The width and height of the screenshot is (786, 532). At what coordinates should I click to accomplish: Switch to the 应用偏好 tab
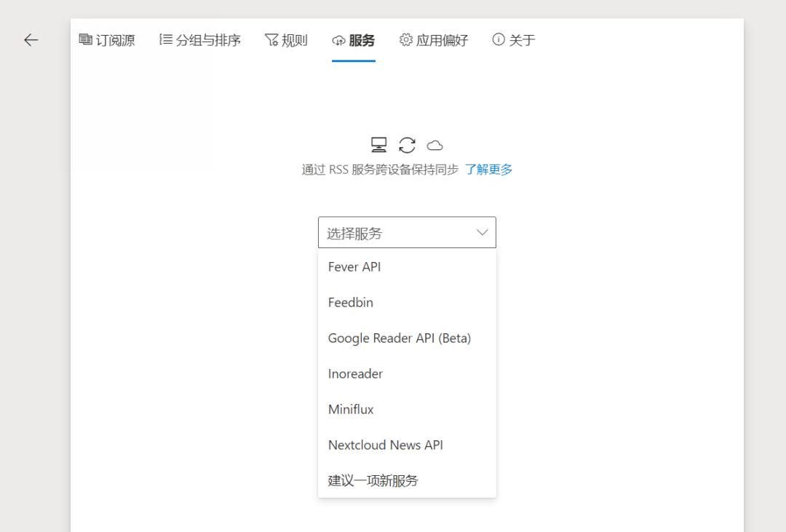click(x=433, y=40)
